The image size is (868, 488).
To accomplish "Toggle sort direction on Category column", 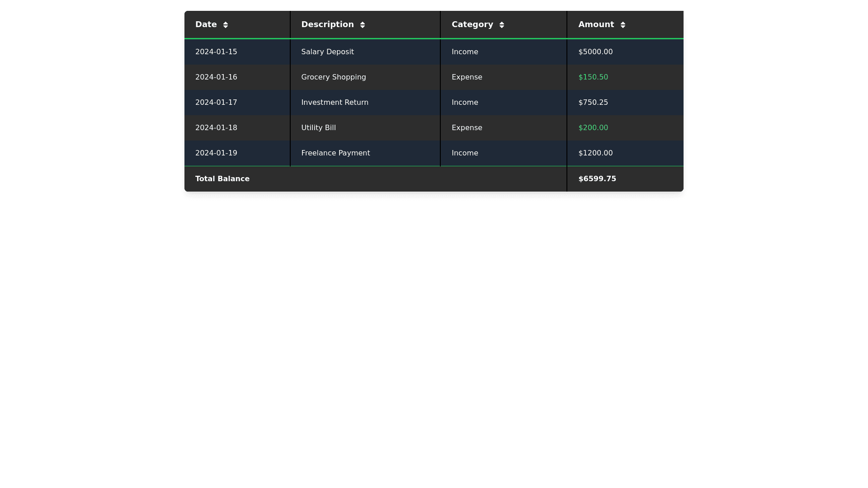I will (502, 24).
